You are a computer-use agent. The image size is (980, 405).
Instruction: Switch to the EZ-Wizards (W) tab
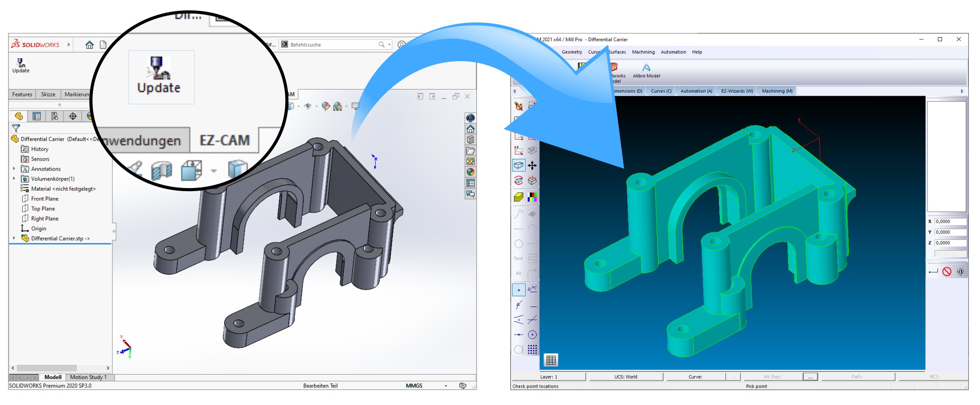point(736,91)
